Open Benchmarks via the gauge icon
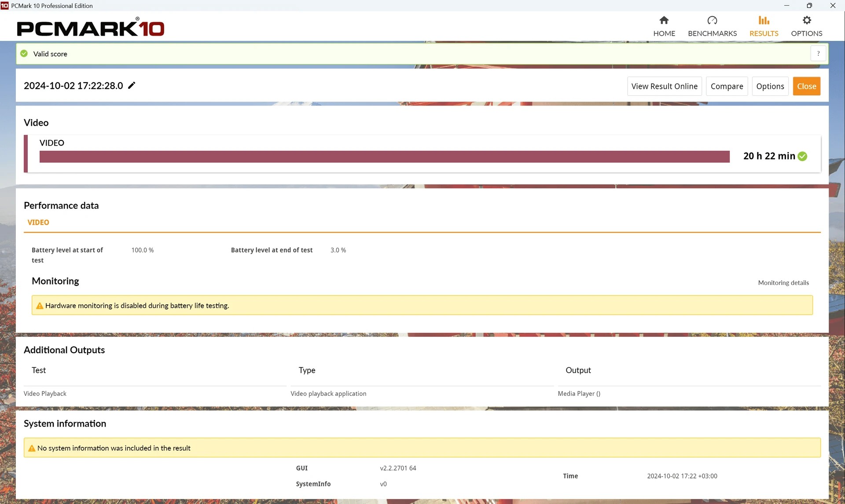 coord(712,20)
